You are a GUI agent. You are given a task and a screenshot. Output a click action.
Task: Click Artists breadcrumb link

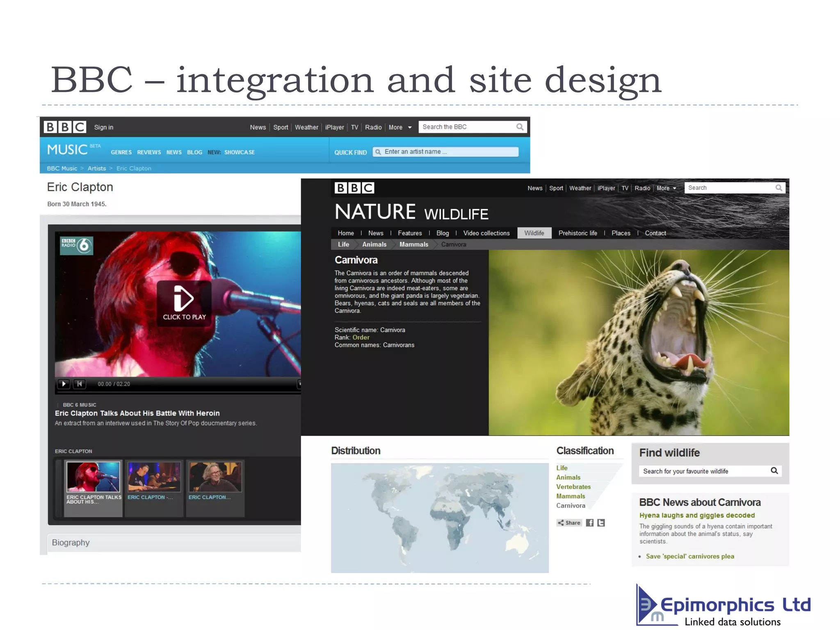pos(97,168)
